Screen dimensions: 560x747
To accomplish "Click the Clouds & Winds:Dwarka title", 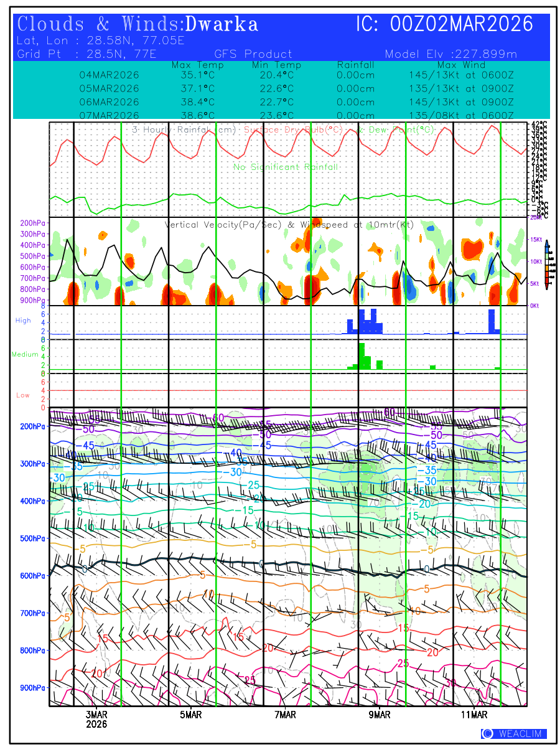I will coord(138,25).
